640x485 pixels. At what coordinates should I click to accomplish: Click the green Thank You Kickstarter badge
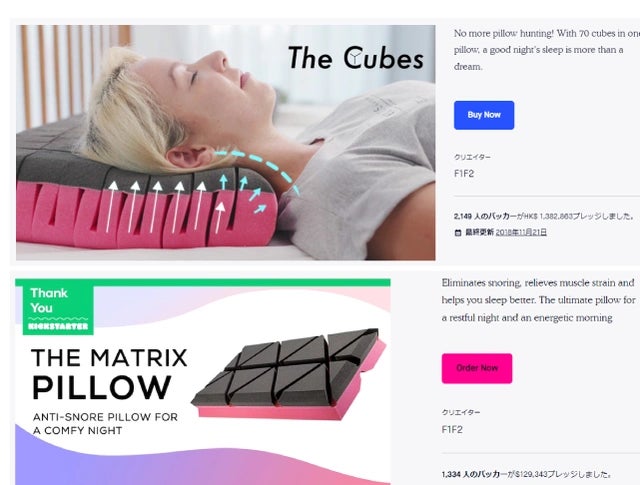[x=58, y=309]
